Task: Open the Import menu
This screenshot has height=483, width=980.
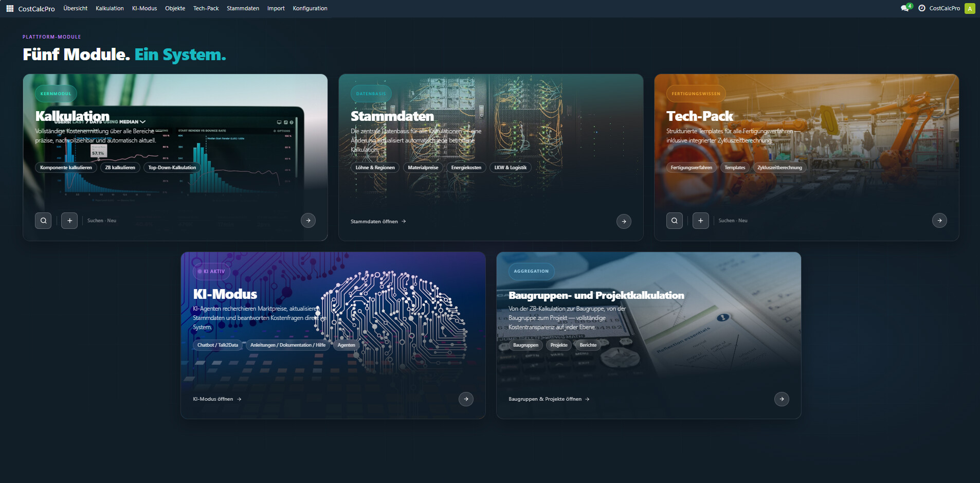Action: [276, 8]
